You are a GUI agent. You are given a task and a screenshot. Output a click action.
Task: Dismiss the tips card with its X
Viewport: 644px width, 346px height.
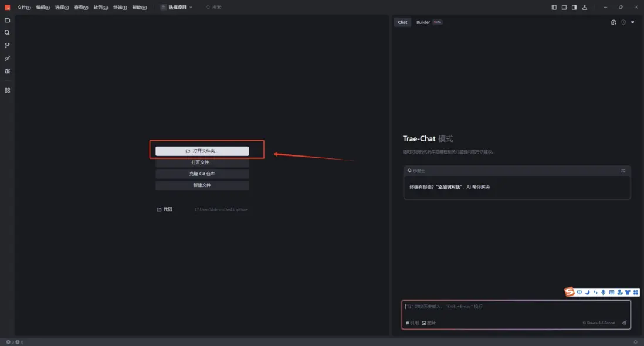coord(623,171)
